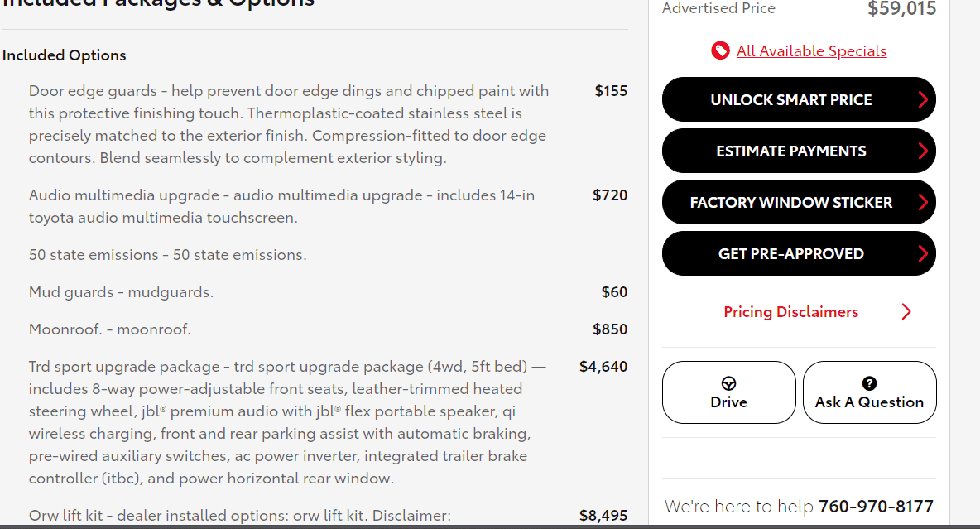Image resolution: width=980 pixels, height=529 pixels.
Task: Open the Estimate Payments calculator
Action: pos(790,151)
